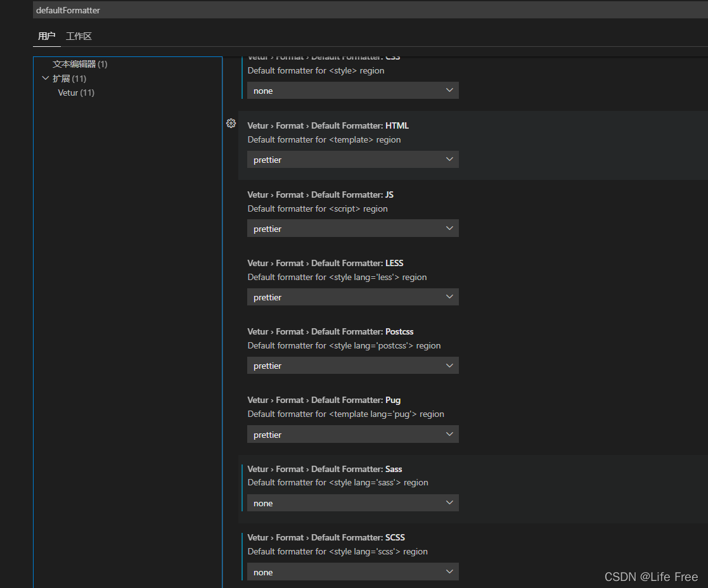
Task: Click the Default Formatter: SCSS setting title
Action: tap(326, 537)
